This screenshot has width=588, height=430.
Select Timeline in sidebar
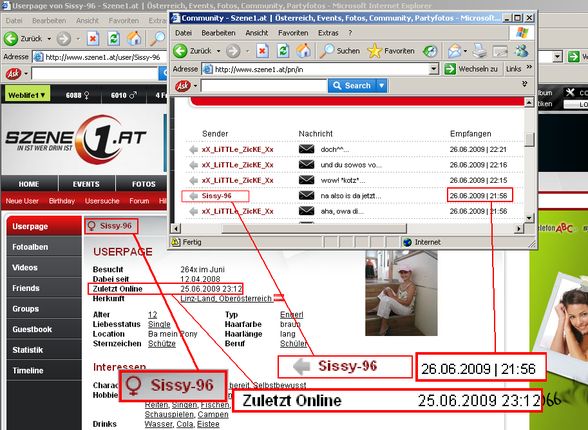(44, 371)
